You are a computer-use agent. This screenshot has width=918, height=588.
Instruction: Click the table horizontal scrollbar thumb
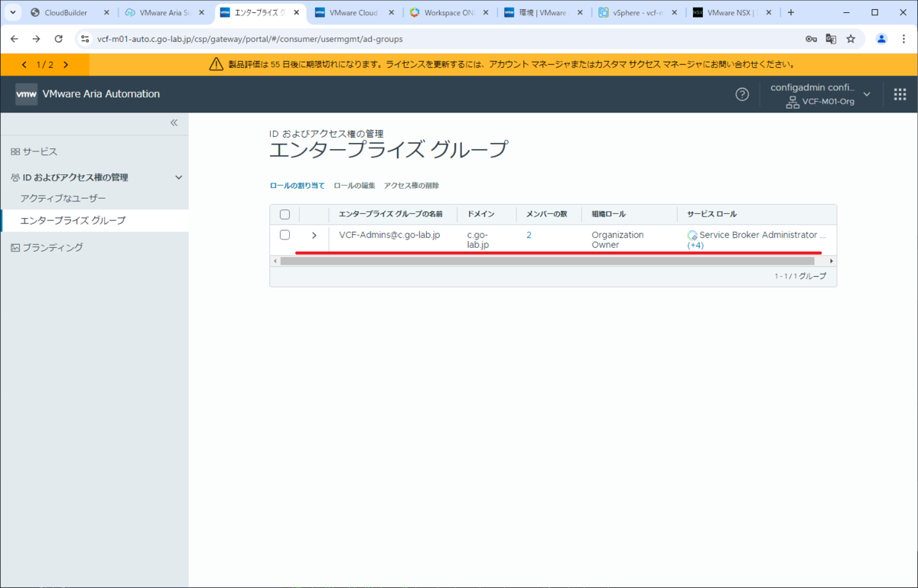[x=548, y=261]
